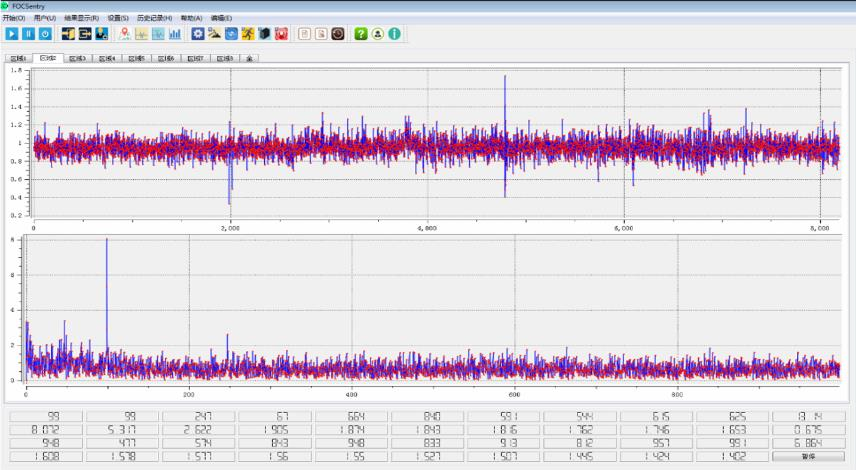The width and height of the screenshot is (856, 470).
Task: Open the map location pin icon
Action: pyautogui.click(x=124, y=34)
